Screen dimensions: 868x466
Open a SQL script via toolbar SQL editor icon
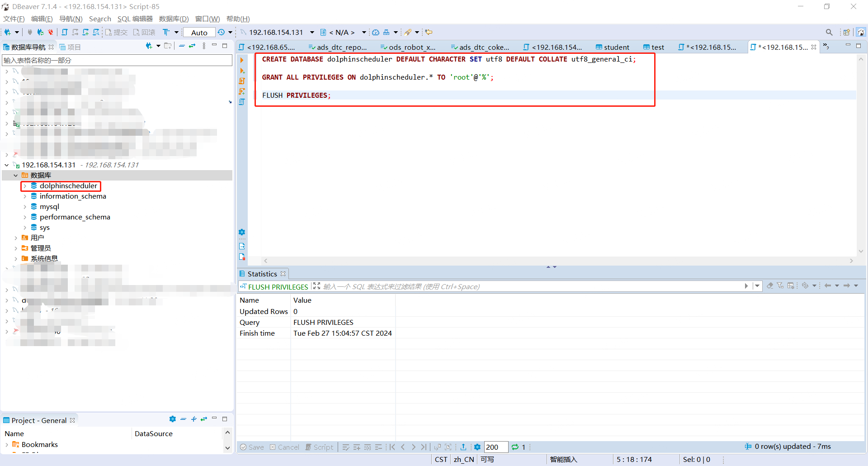[65, 32]
